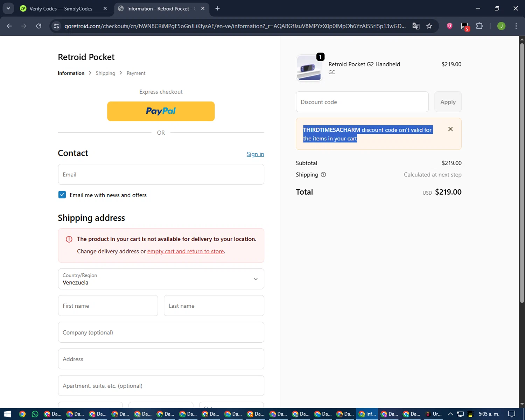
Task: Reload the checkout page
Action: coord(38,26)
